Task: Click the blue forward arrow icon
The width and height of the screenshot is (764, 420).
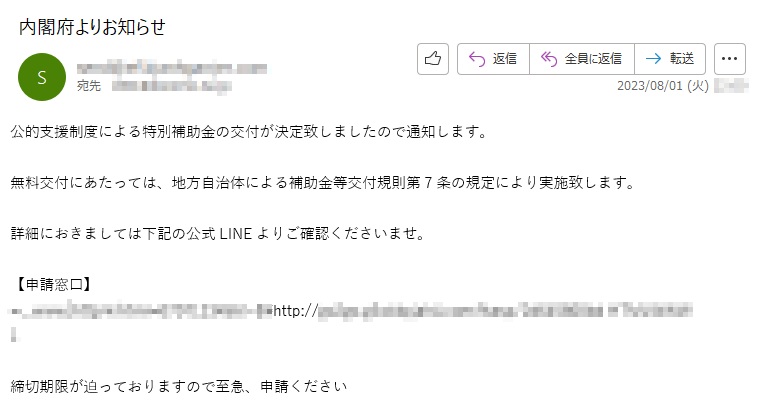Action: tap(653, 59)
